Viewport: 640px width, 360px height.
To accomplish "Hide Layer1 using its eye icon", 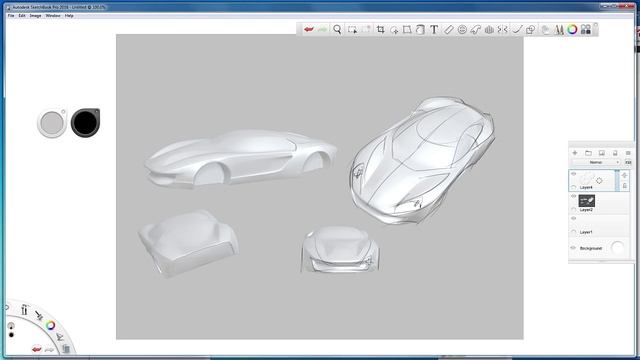I will 573,218.
